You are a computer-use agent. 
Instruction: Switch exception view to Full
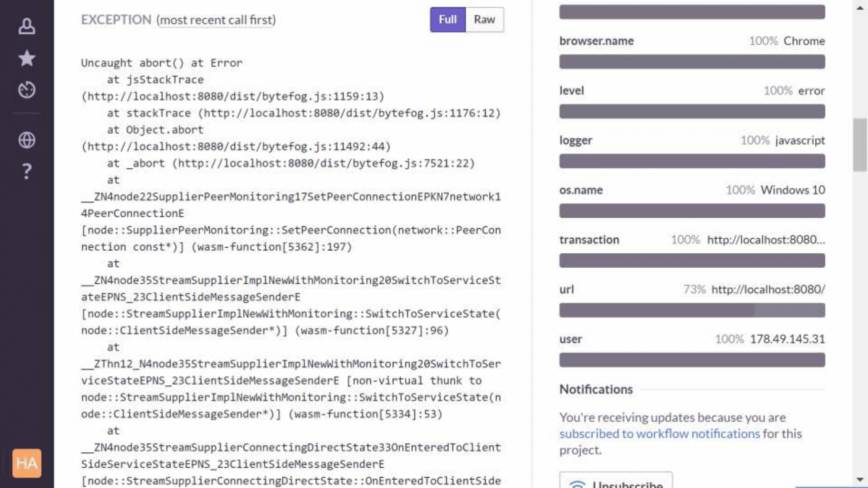coord(447,20)
